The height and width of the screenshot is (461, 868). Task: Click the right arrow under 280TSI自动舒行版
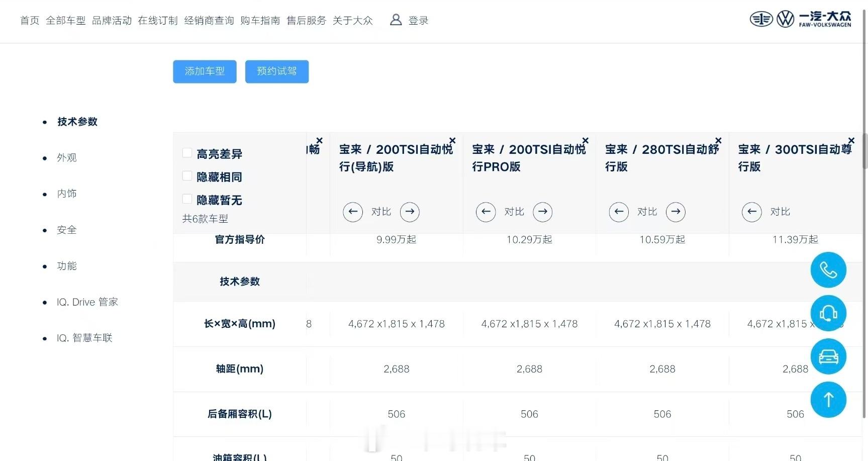tap(676, 212)
